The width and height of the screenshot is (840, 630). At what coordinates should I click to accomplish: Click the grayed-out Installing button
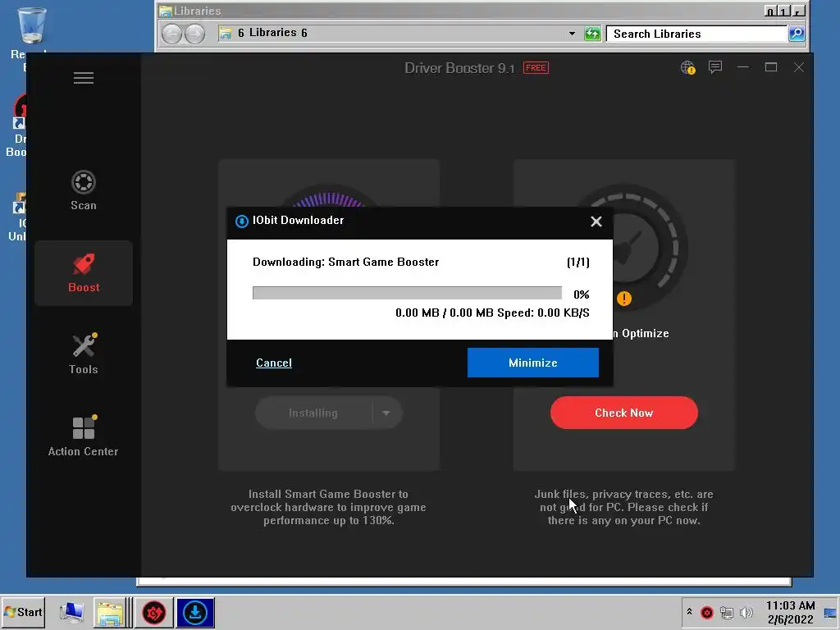[x=313, y=413]
